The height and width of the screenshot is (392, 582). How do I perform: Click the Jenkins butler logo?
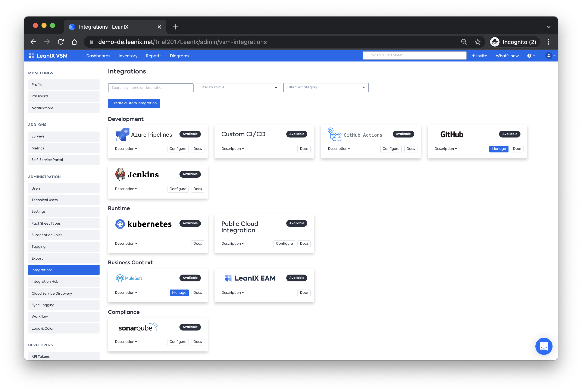(120, 174)
